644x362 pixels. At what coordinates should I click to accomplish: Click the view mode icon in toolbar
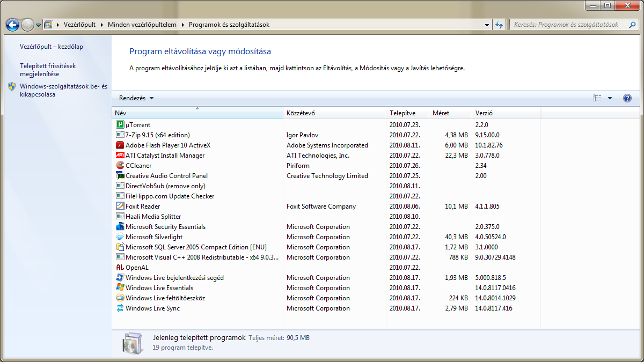(597, 98)
